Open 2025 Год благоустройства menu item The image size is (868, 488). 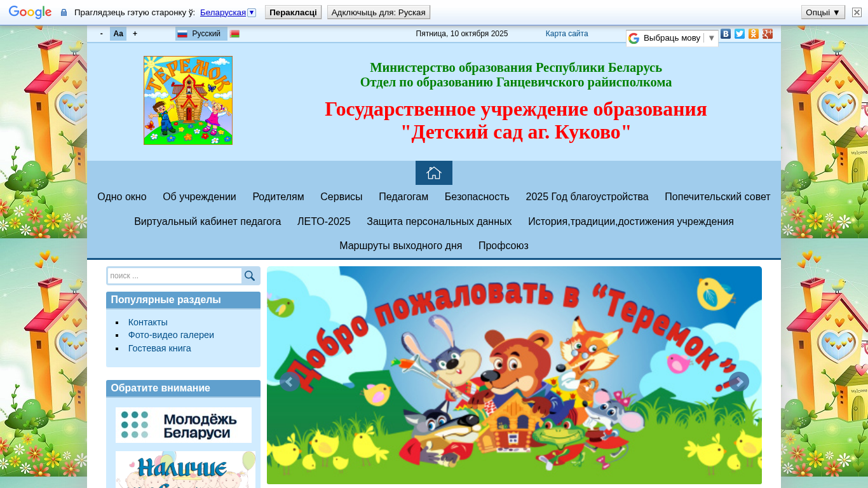pyautogui.click(x=587, y=197)
